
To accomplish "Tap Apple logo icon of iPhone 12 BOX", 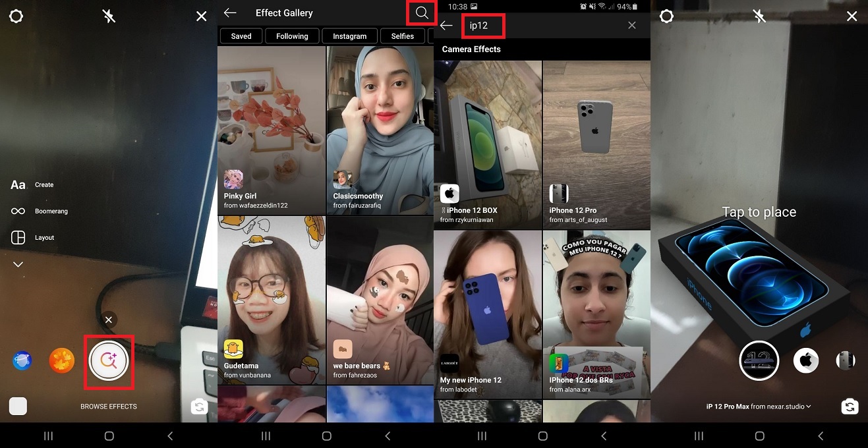I will pos(449,194).
